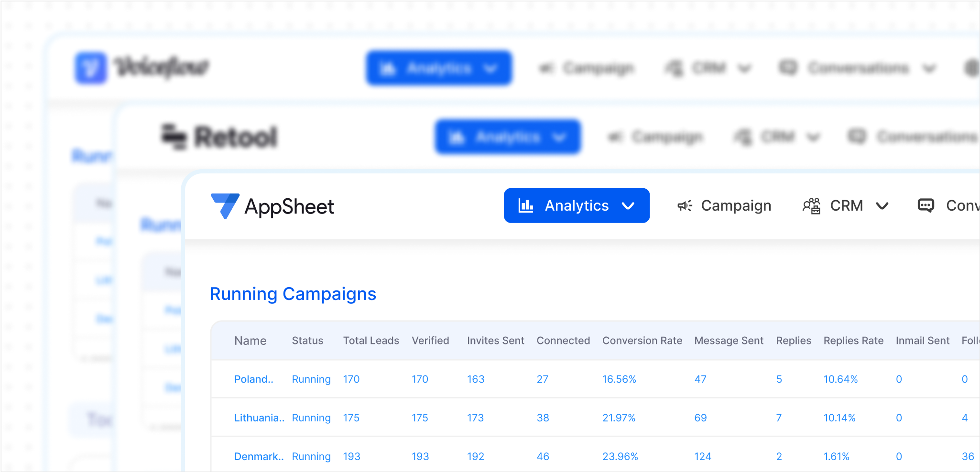Click Invites Sent value 192
Screen dimensions: 980x472
(x=476, y=457)
